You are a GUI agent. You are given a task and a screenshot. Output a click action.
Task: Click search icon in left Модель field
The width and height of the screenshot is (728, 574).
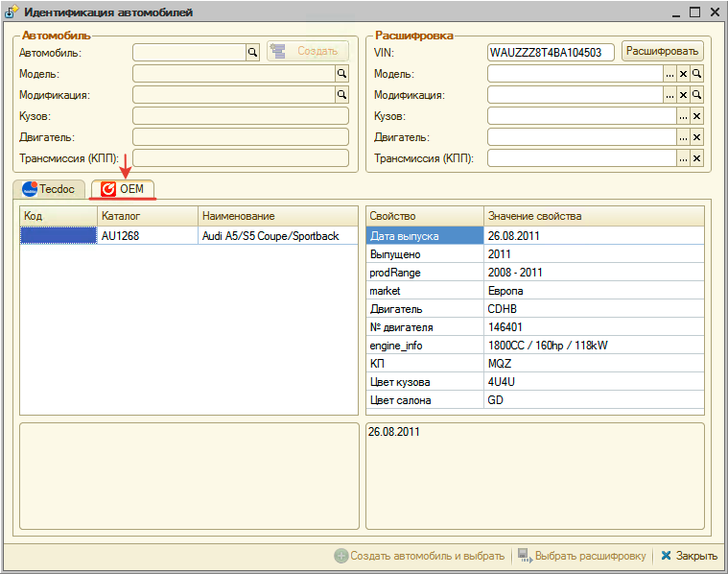[341, 73]
